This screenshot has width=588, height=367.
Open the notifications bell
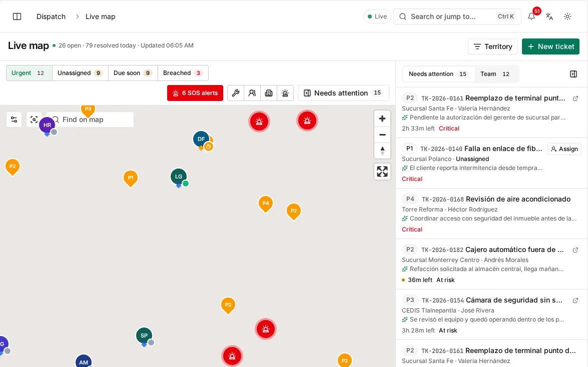531,16
